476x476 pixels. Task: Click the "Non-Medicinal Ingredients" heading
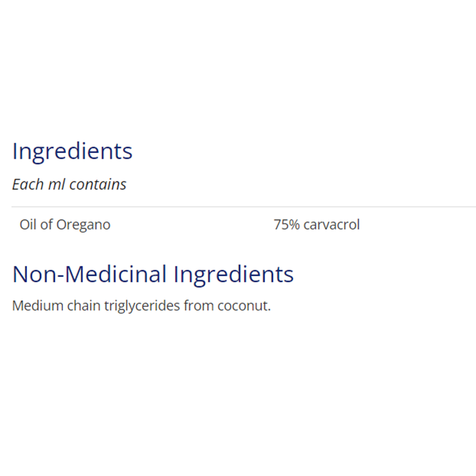coord(153,274)
